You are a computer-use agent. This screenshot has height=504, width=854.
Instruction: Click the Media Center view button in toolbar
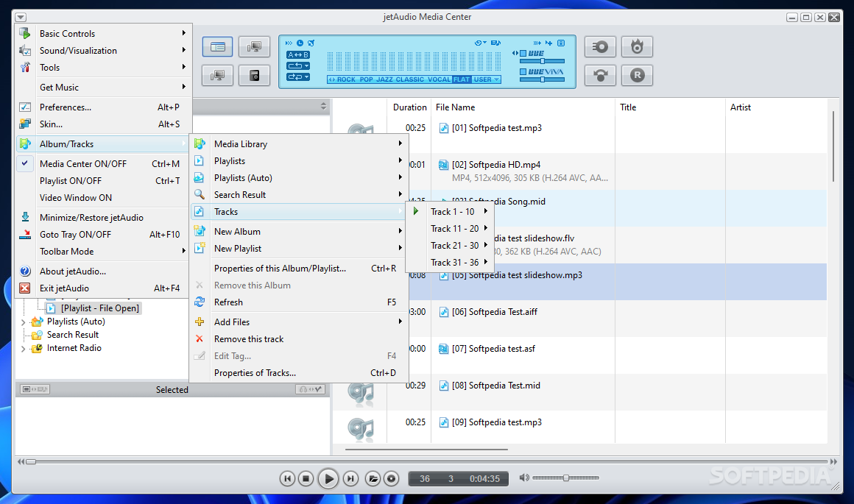(217, 47)
